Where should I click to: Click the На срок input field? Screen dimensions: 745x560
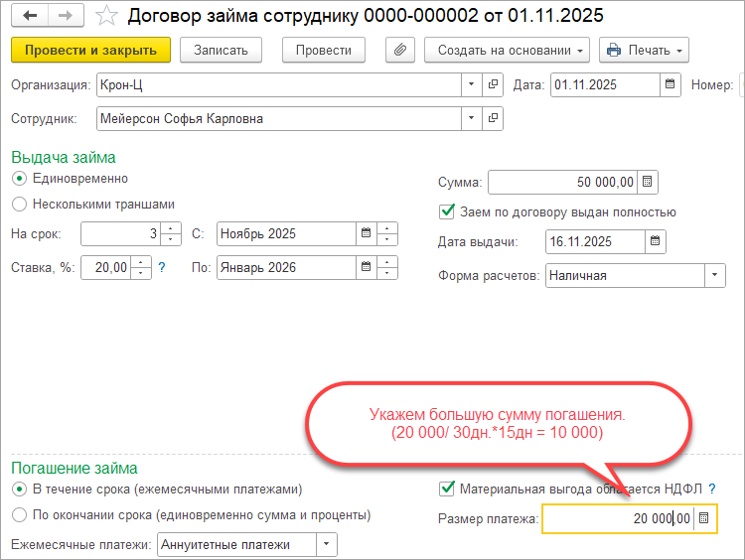[120, 233]
